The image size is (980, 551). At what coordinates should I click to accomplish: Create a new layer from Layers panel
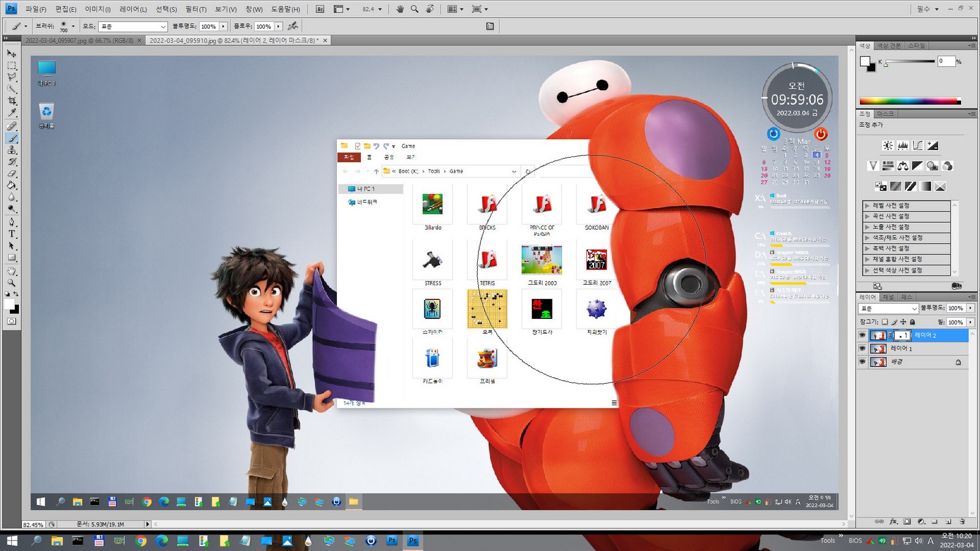click(x=948, y=522)
